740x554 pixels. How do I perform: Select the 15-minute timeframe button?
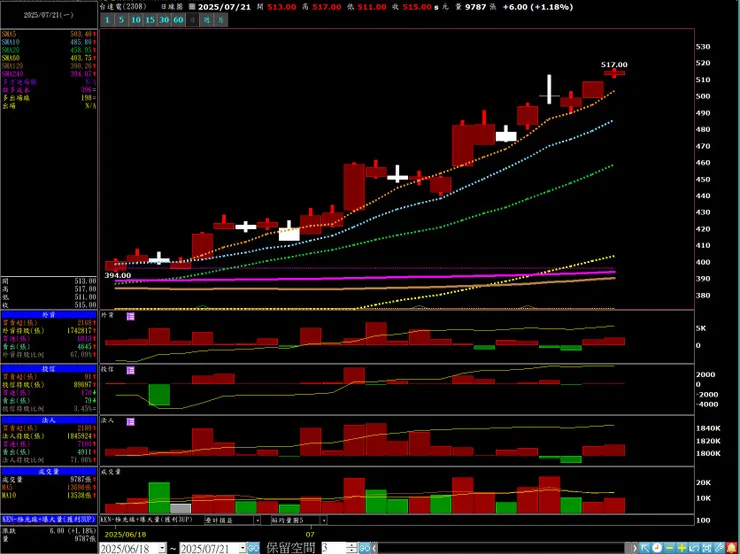[150, 20]
